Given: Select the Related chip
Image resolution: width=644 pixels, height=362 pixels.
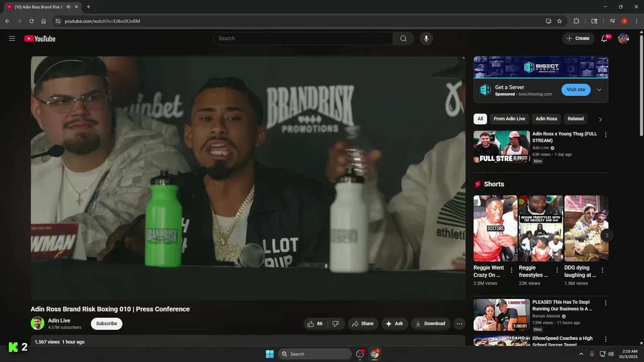Looking at the screenshot, I should coord(576,119).
